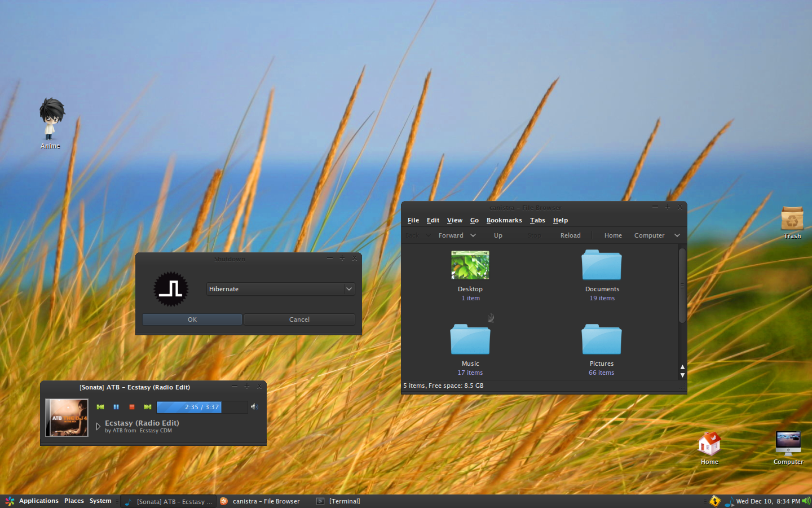Open Sonata volume speaker icon
Screen dimensions: 812x508
click(255, 407)
